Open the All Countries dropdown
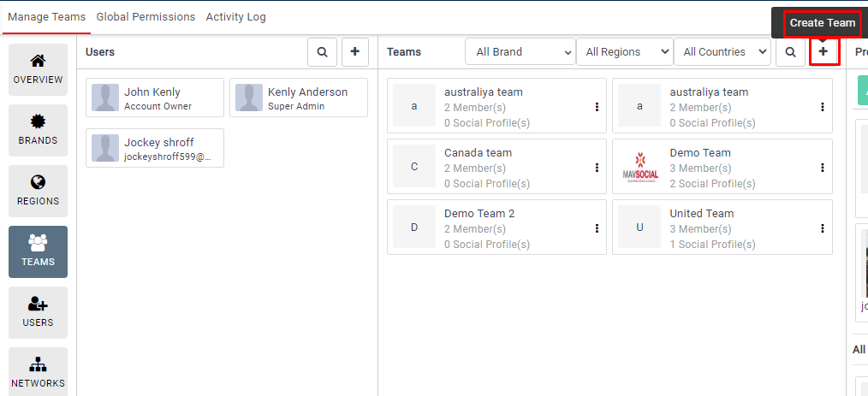The height and width of the screenshot is (396, 868). point(722,52)
